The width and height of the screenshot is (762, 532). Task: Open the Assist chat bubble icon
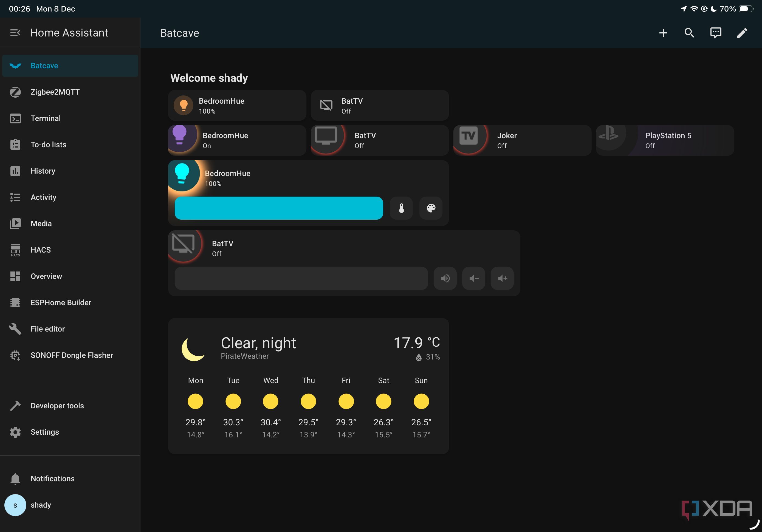[716, 33]
